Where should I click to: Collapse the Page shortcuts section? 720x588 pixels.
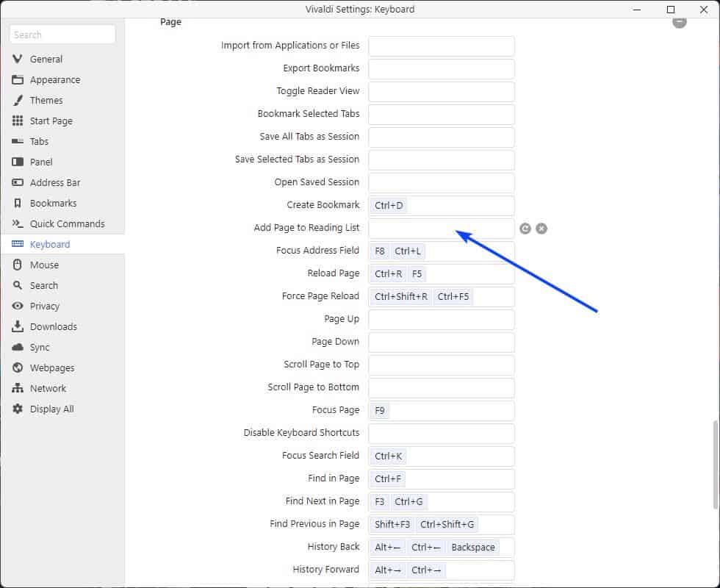(678, 22)
